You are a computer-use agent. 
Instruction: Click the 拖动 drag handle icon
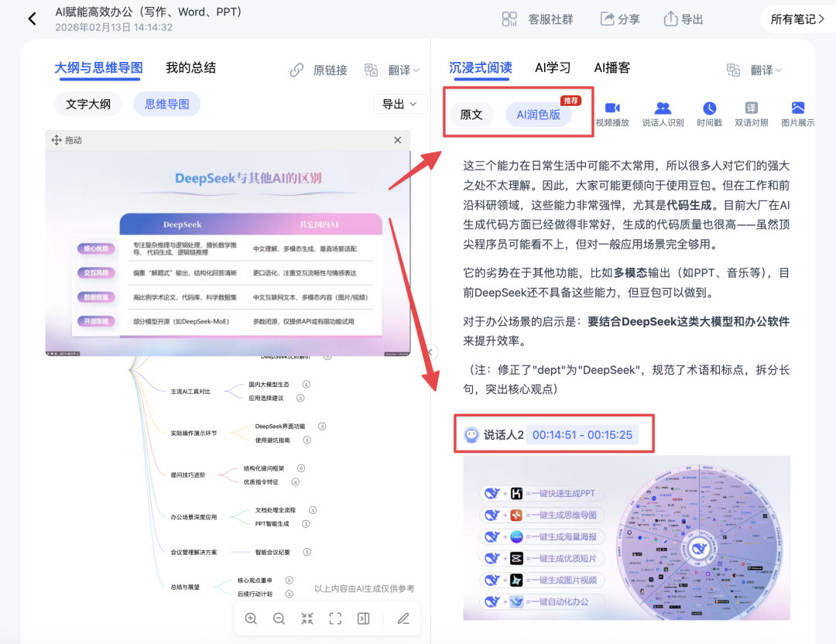pos(57,140)
